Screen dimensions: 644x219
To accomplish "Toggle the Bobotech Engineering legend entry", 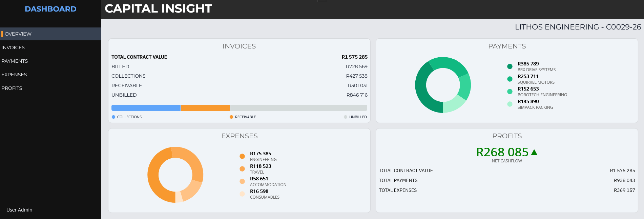I will coord(537,92).
